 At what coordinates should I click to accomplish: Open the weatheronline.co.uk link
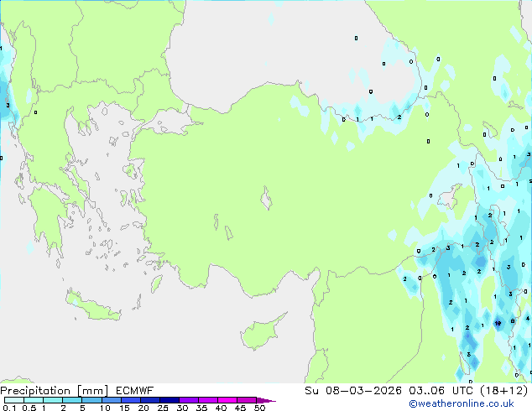[x=462, y=403]
